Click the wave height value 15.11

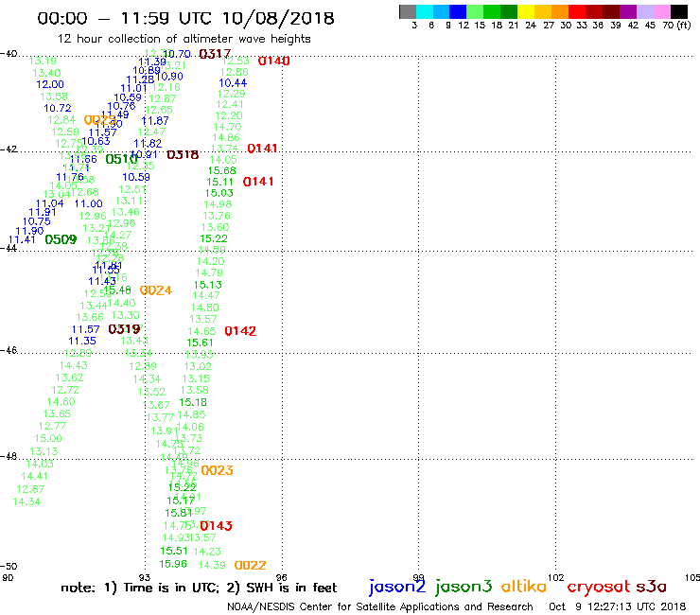coord(220,182)
